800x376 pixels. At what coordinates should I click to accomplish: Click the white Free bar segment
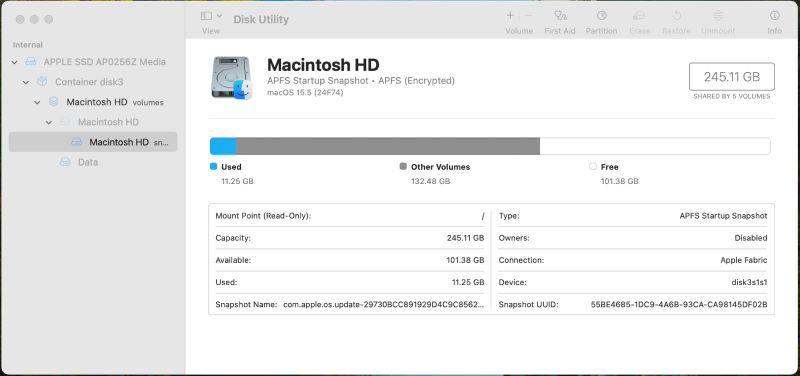pos(655,146)
